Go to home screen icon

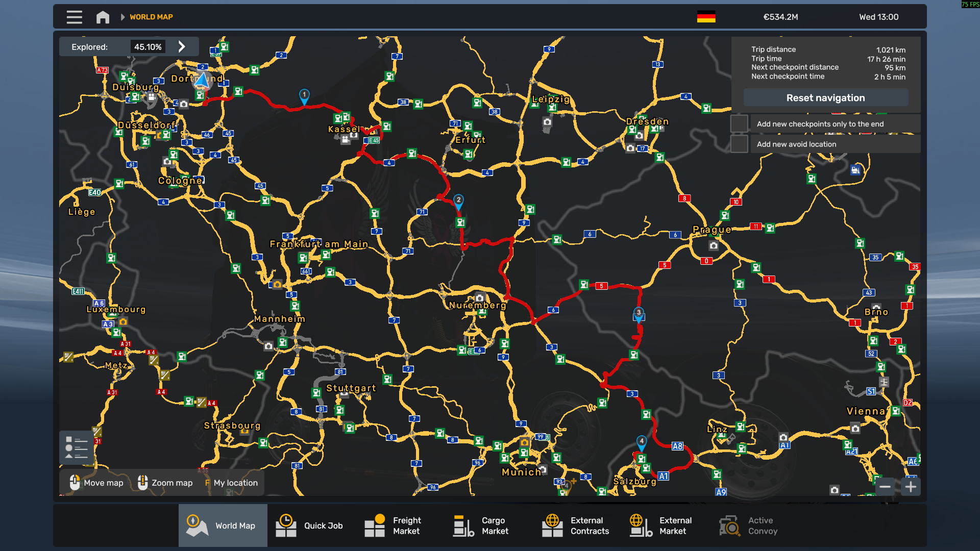(x=103, y=17)
